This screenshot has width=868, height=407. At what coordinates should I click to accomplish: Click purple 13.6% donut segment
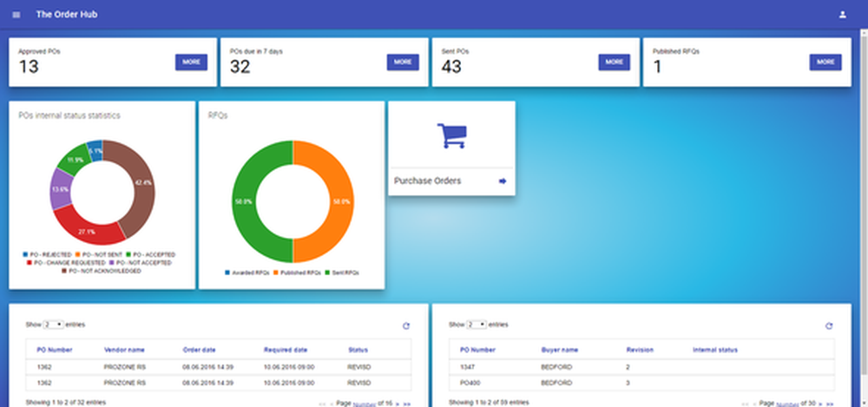point(60,189)
